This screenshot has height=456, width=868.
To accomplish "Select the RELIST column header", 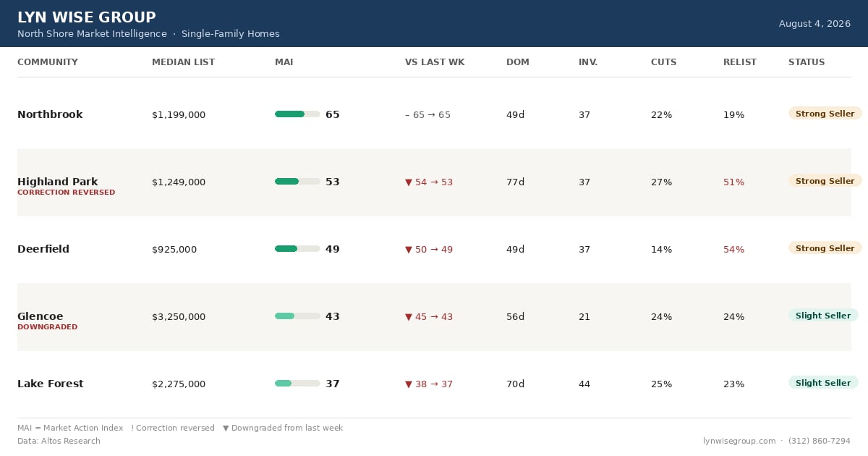I will click(x=740, y=62).
